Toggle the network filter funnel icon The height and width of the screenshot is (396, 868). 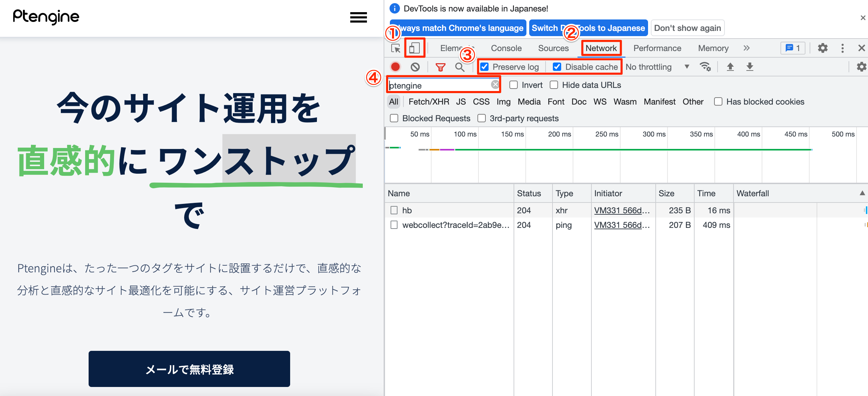440,67
